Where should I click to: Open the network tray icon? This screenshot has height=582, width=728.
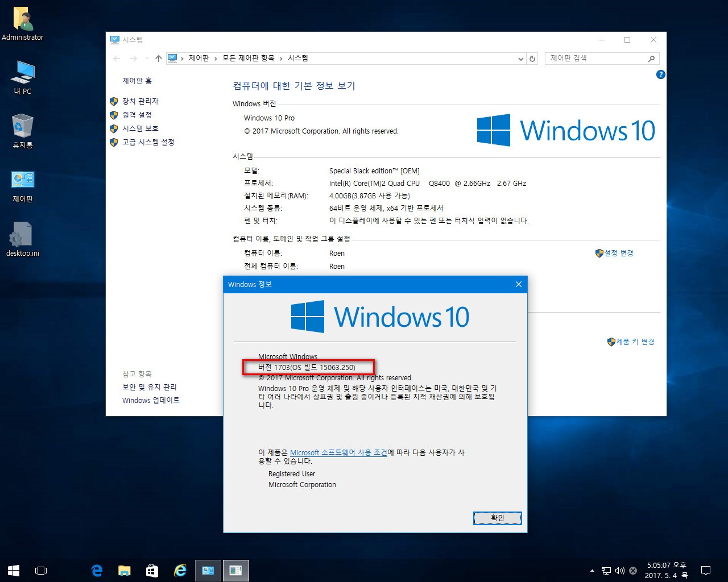[x=606, y=571]
